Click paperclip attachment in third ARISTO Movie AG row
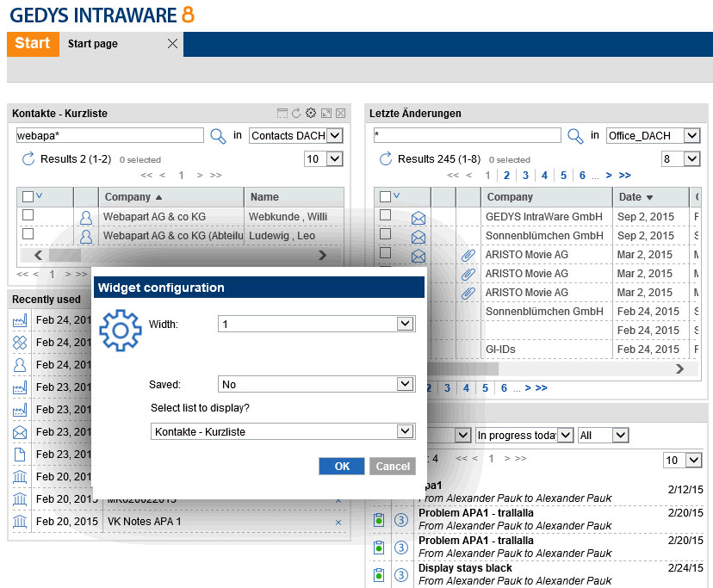This screenshot has width=713, height=588. 468,294
